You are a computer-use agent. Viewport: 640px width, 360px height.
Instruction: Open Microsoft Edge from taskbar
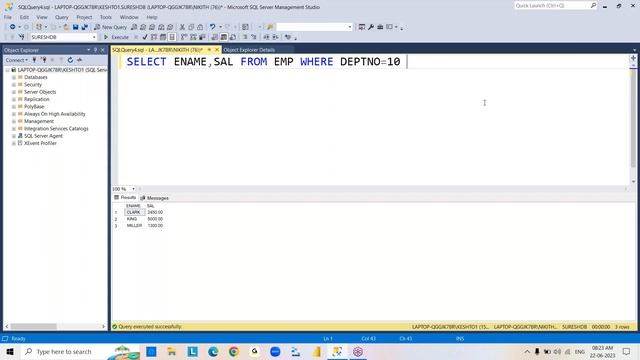213,351
